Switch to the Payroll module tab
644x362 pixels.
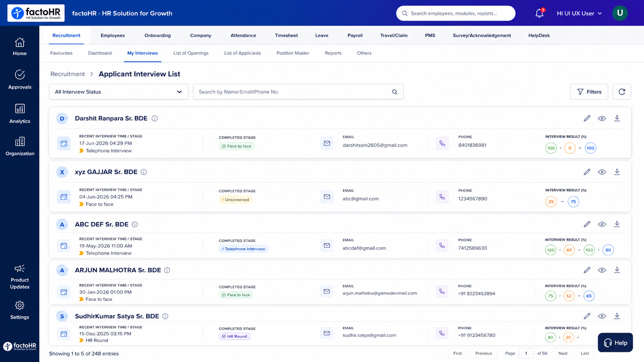[355, 35]
